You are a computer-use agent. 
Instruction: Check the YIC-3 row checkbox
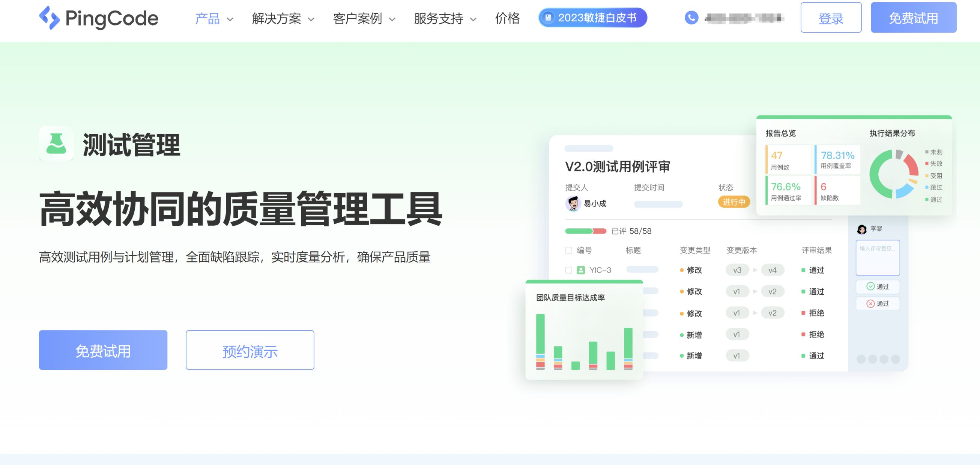(x=568, y=270)
